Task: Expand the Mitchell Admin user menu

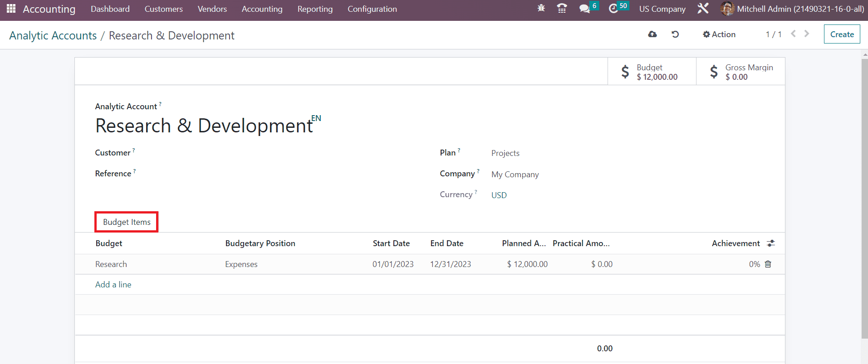Action: pos(792,9)
